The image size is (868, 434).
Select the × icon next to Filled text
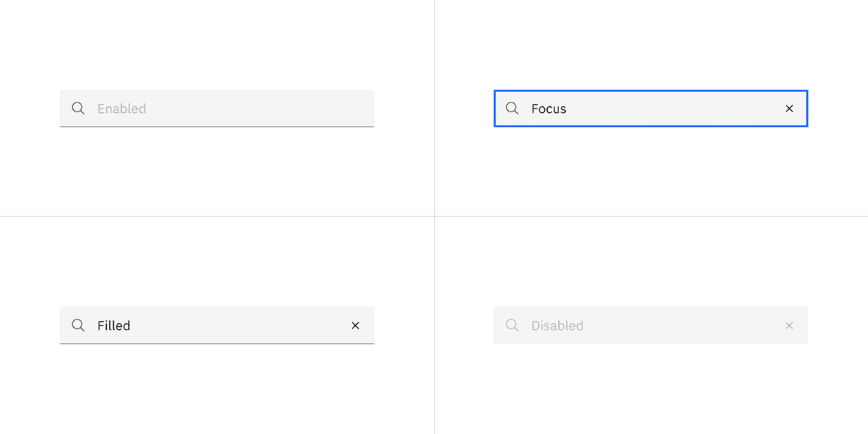coord(355,325)
